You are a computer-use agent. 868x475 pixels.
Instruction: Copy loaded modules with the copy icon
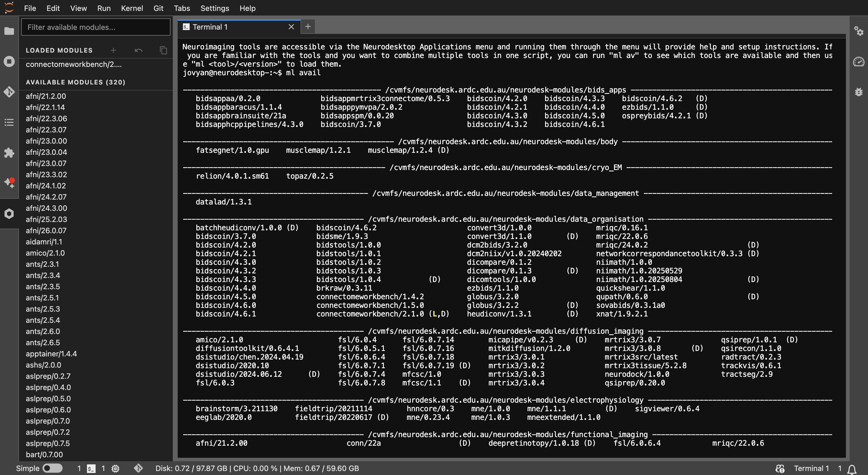(x=163, y=50)
